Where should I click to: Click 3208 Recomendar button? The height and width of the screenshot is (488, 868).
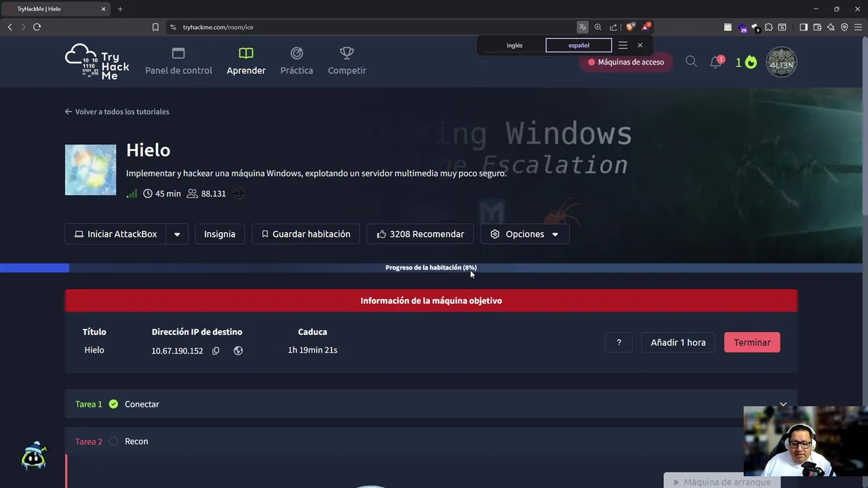pyautogui.click(x=420, y=234)
